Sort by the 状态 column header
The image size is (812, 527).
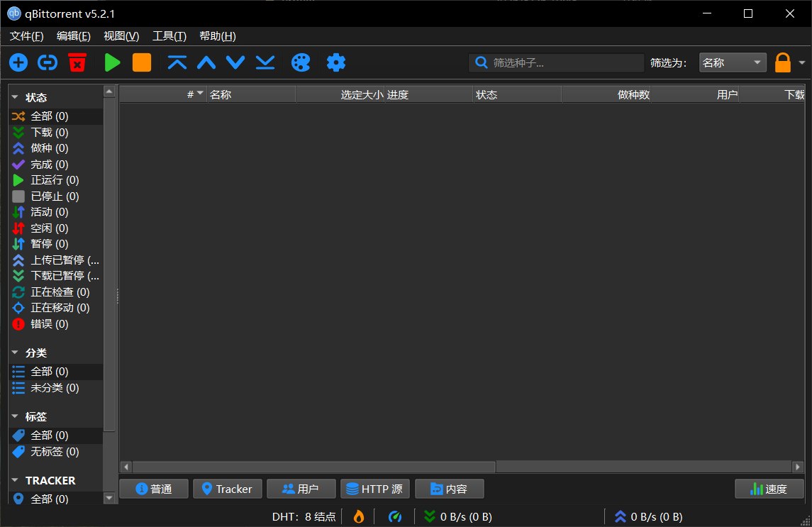(x=517, y=94)
